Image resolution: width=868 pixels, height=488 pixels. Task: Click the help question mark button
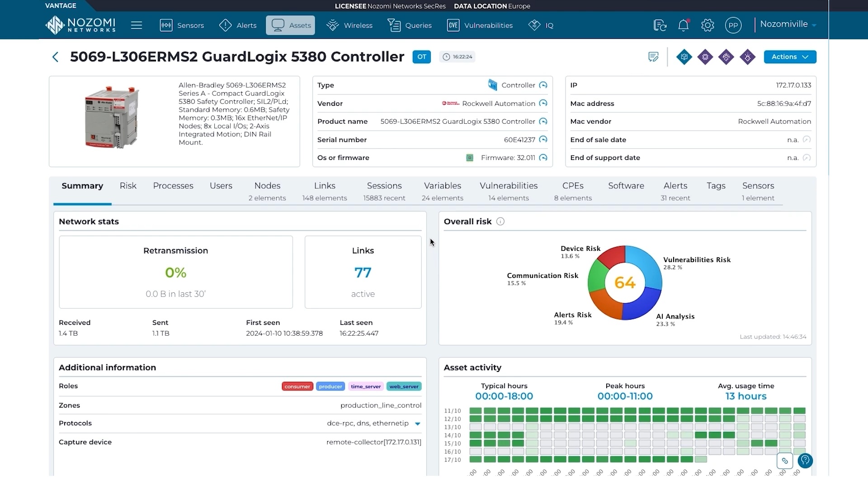(x=805, y=460)
